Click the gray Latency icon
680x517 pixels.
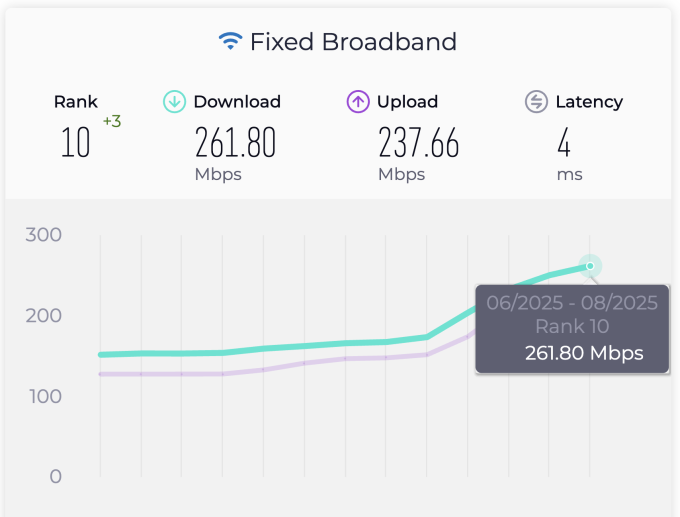(x=536, y=101)
